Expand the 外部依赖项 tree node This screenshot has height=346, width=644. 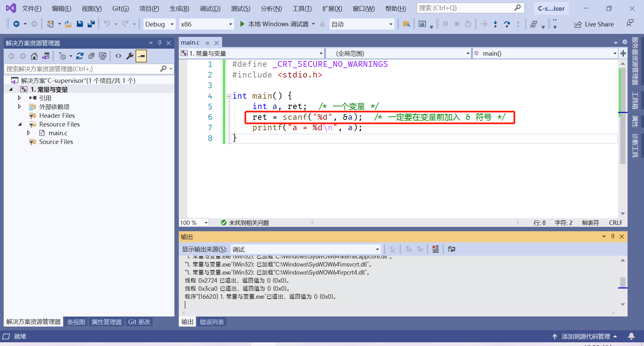(19, 107)
